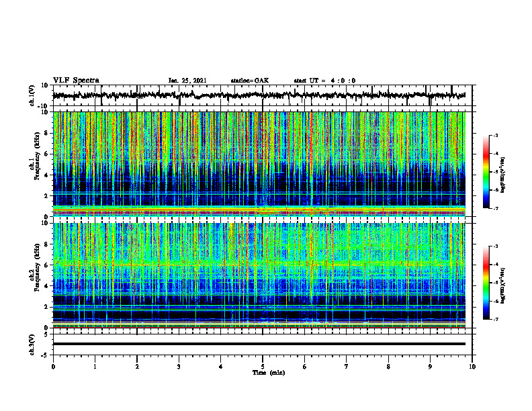
Task: Click the ch.1 spectrogram color bar
Action: point(486,172)
